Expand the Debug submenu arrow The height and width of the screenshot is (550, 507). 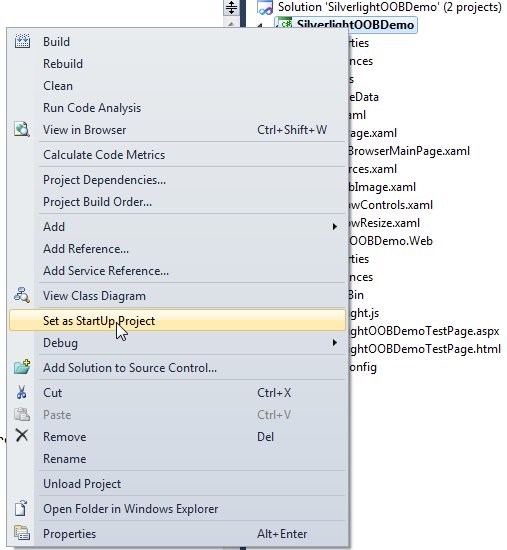point(335,342)
